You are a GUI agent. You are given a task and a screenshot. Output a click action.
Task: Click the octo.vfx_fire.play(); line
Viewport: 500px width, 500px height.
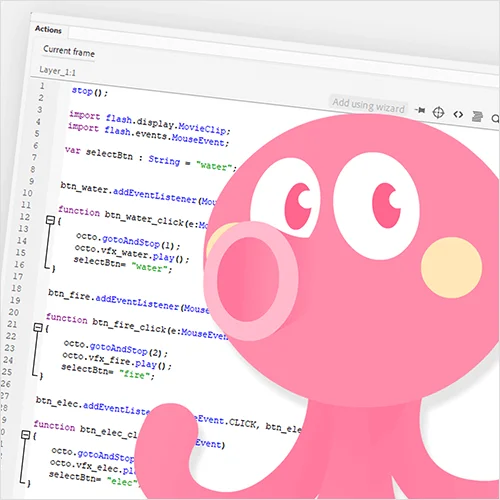click(117, 361)
